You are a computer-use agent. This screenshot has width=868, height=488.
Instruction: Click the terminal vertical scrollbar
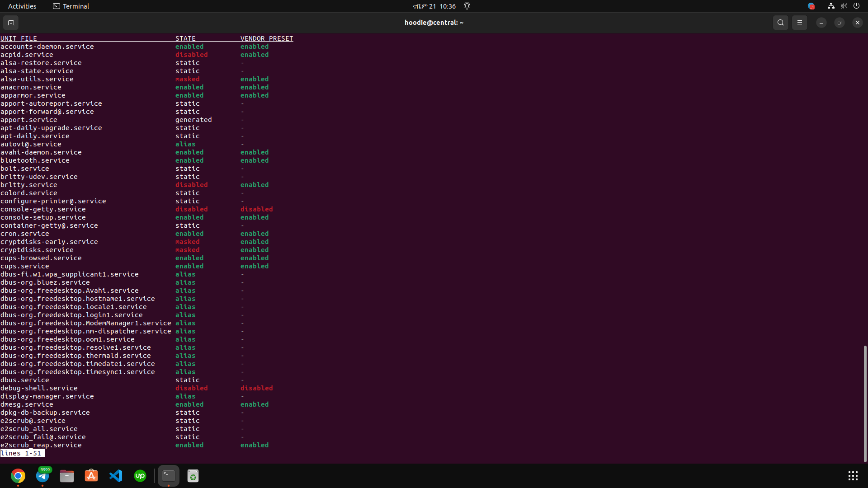[x=865, y=403]
